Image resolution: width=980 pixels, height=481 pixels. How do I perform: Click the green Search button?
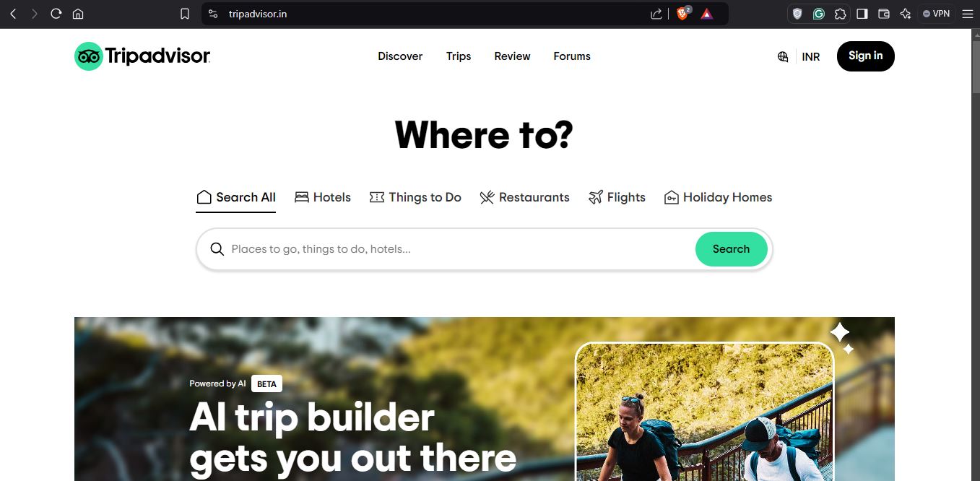[731, 249]
